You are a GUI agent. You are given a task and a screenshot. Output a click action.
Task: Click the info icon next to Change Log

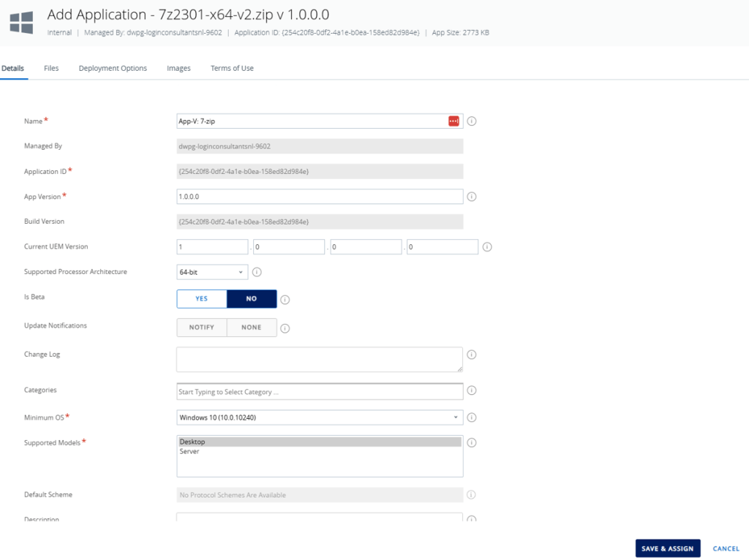[x=472, y=355]
